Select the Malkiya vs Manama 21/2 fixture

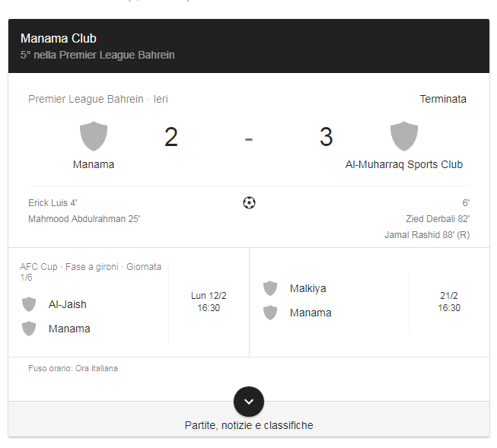[370, 302]
